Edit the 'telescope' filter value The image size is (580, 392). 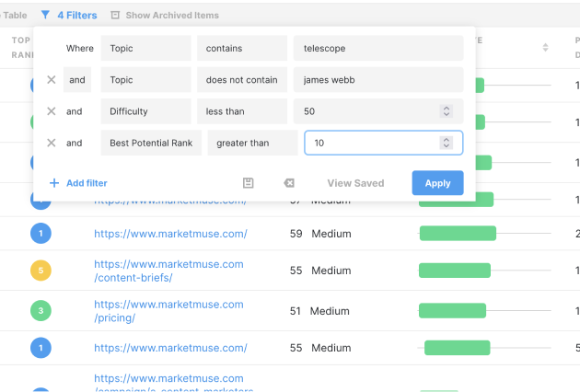click(x=378, y=48)
